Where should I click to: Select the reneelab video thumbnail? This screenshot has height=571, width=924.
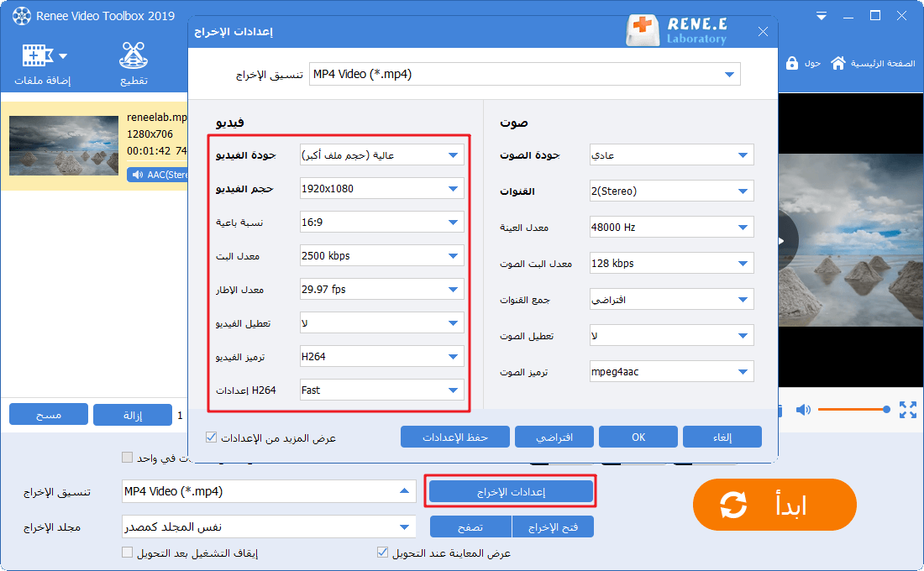click(64, 145)
